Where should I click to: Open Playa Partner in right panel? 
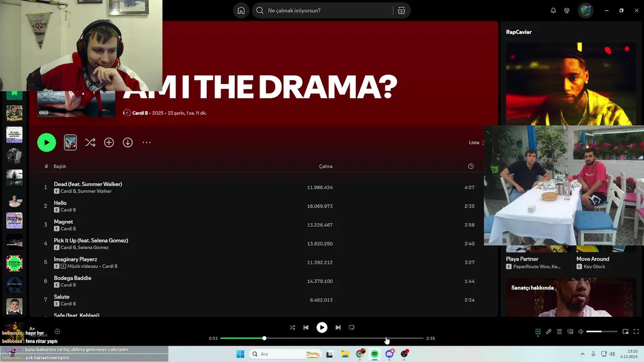[x=522, y=259]
